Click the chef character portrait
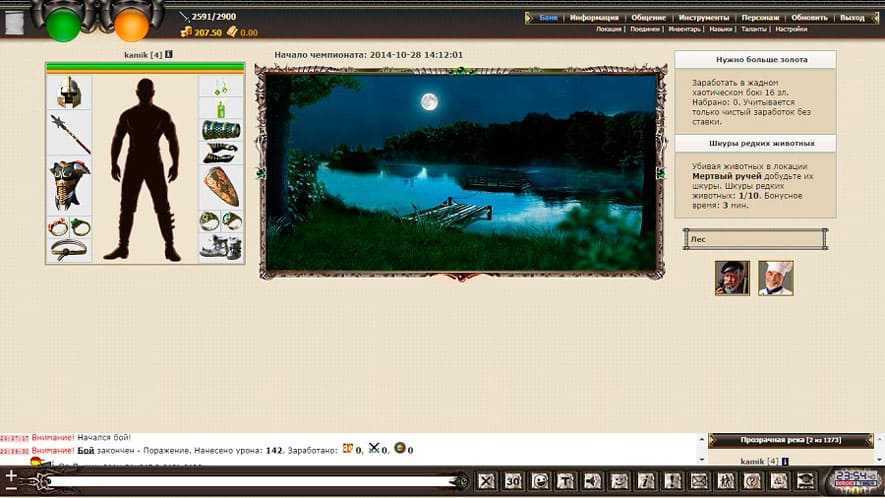The width and height of the screenshot is (885, 498). click(x=775, y=278)
